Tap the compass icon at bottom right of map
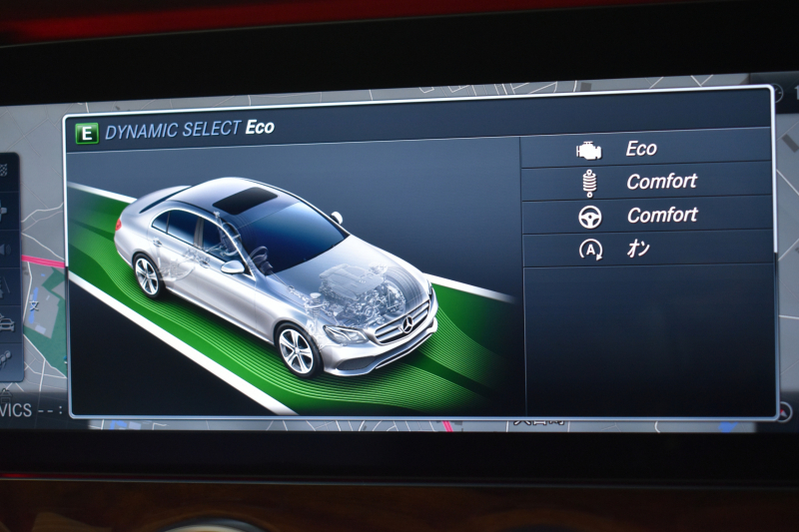 coord(784,410)
